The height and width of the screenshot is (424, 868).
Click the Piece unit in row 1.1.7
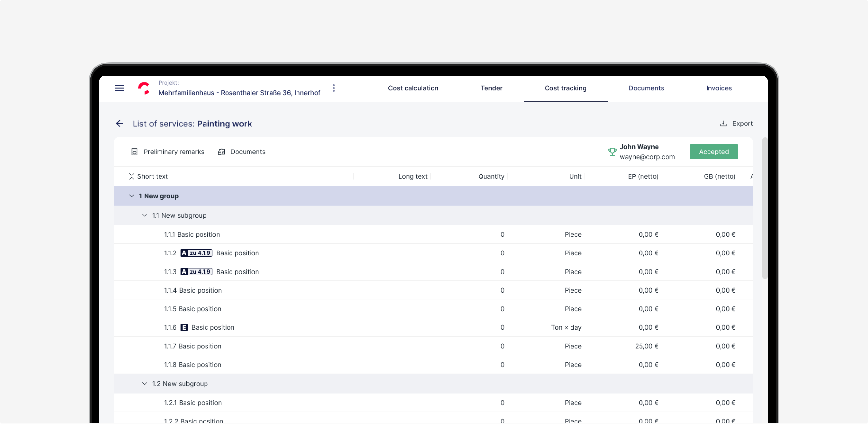click(x=573, y=346)
